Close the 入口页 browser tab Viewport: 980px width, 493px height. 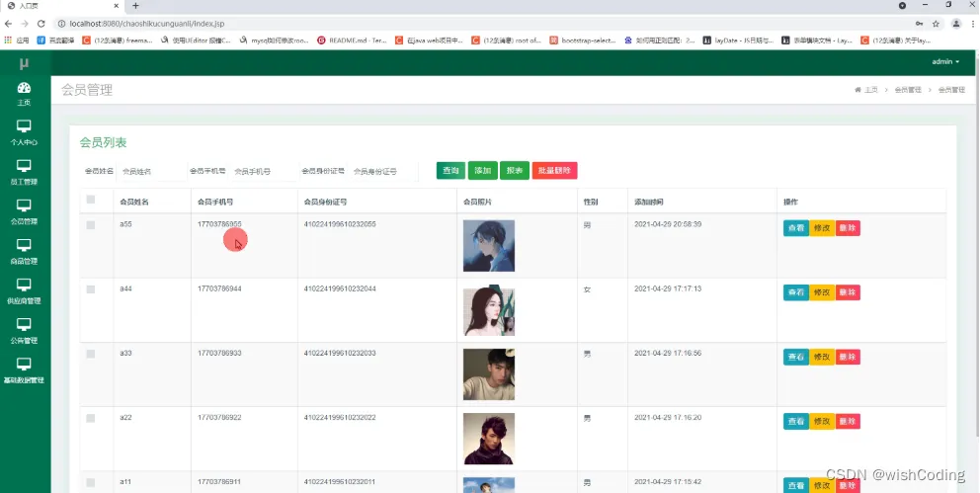[x=117, y=6]
